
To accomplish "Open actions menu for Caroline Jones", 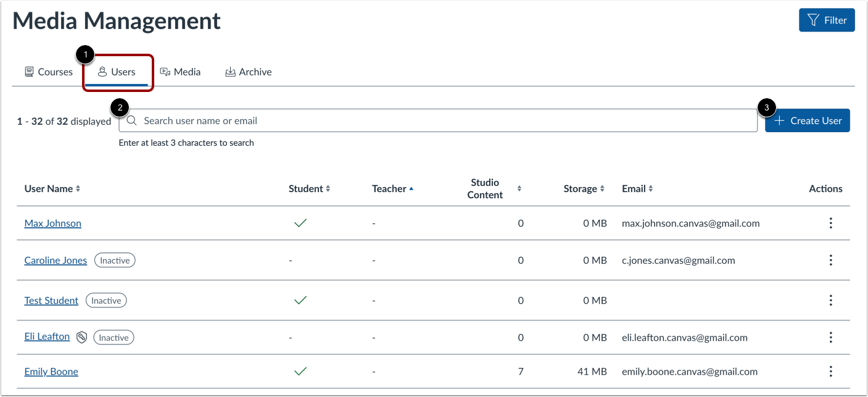I will [831, 261].
